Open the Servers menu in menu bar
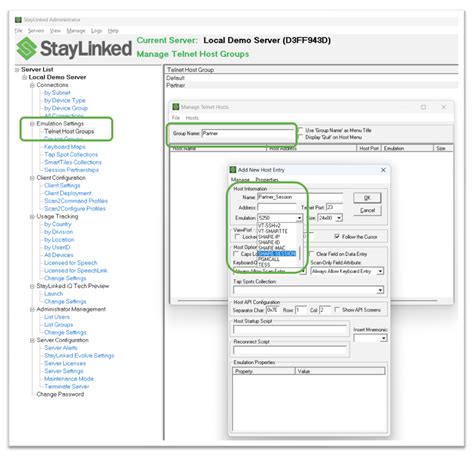The image size is (474, 458). (x=36, y=31)
